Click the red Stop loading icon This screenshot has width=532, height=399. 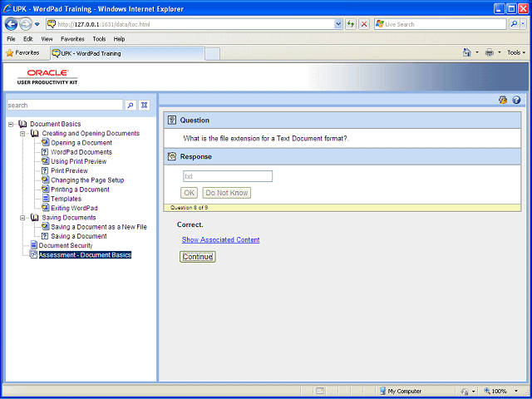point(364,24)
